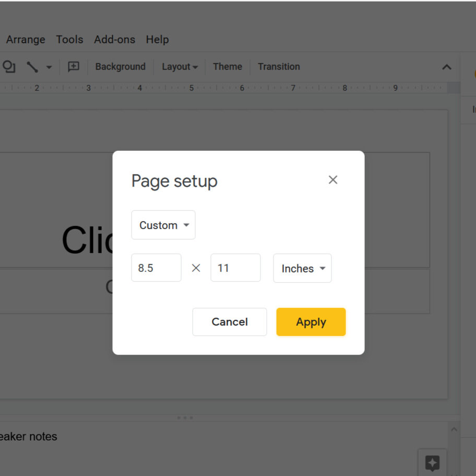476x476 pixels.
Task: Collapse the toolbar with the up chevron
Action: pos(447,67)
